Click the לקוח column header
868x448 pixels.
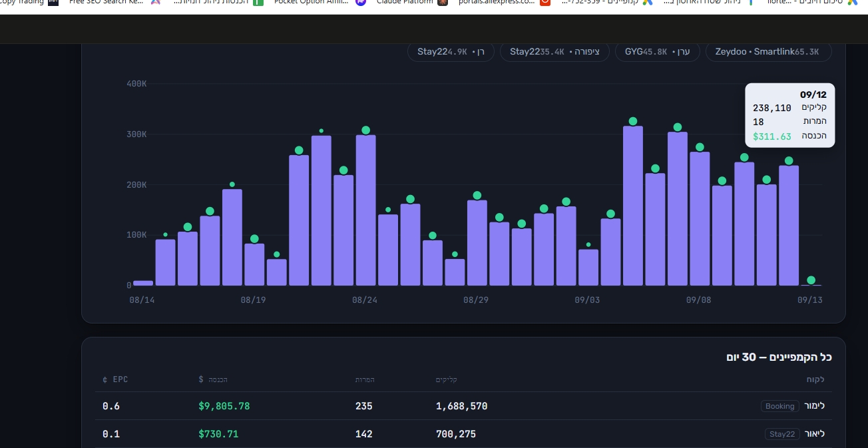[815, 379]
